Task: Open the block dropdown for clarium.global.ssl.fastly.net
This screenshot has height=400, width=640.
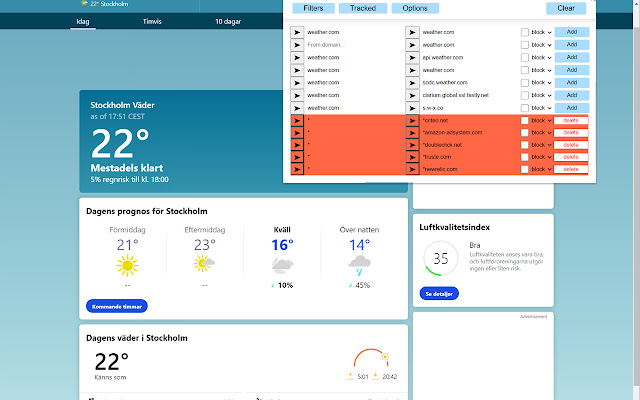Action: coord(542,95)
